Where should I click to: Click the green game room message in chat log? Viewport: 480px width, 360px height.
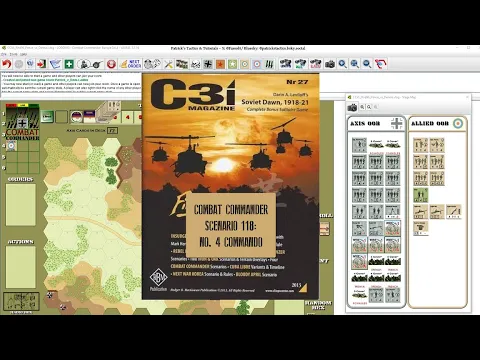coord(45,80)
